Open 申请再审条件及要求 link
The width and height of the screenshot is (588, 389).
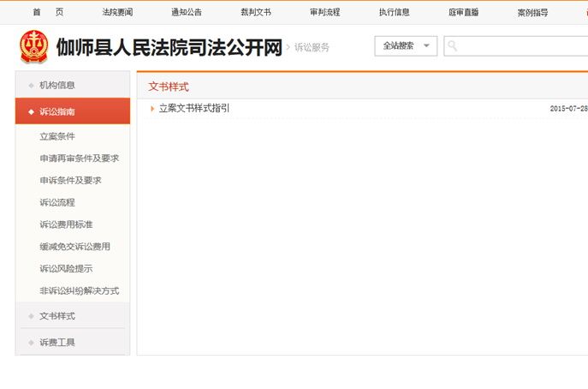coord(79,159)
